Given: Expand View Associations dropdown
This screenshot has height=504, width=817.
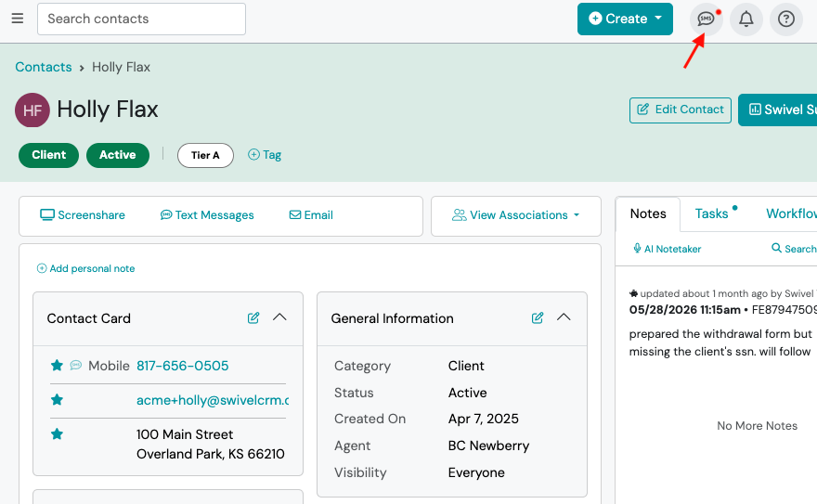Looking at the screenshot, I should pyautogui.click(x=516, y=215).
